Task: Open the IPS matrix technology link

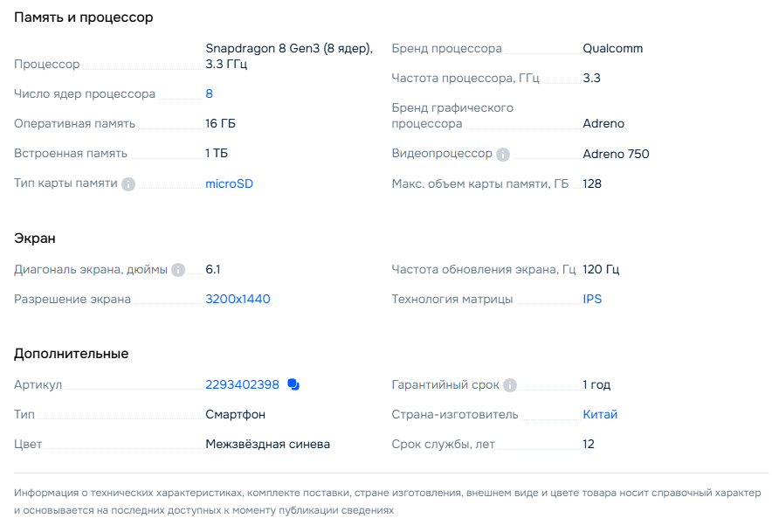Action: coord(592,299)
